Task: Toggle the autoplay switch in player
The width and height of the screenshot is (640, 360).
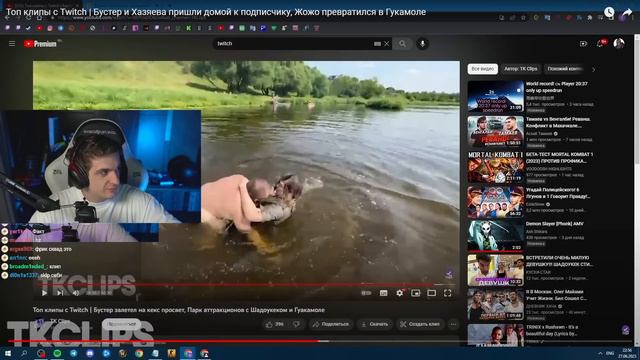Action: pyautogui.click(x=366, y=293)
